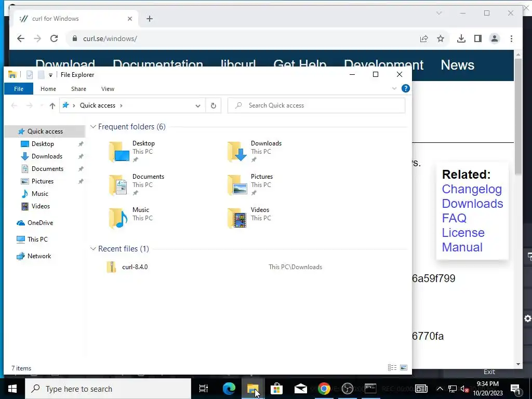Click the Search Quick access field
This screenshot has height=399, width=532.
click(316, 105)
